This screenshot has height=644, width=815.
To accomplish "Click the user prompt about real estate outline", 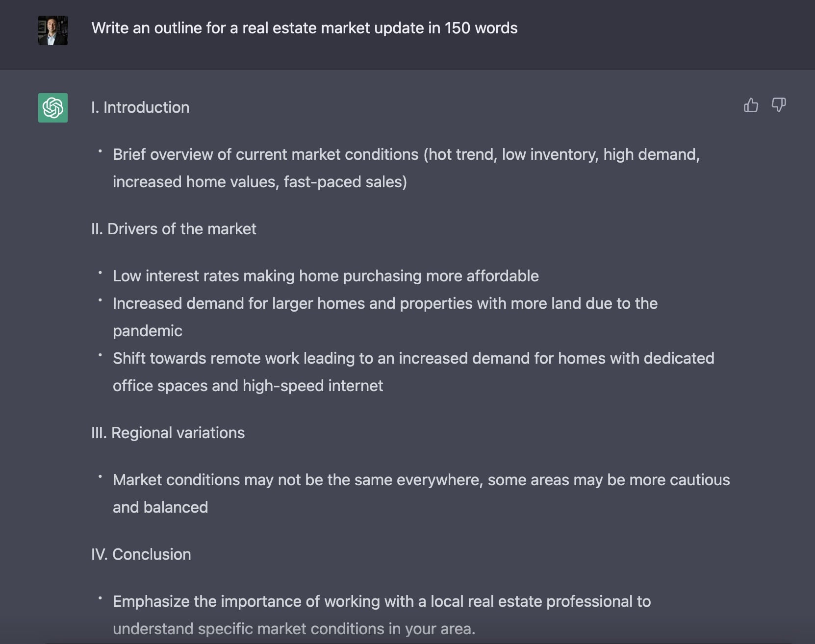I will [x=305, y=28].
